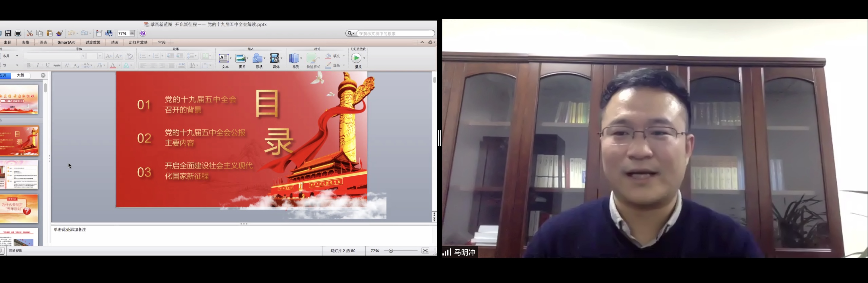Switch to the 大纲 (Outline) pane tab
Viewport: 868px width, 283px height.
click(x=20, y=75)
